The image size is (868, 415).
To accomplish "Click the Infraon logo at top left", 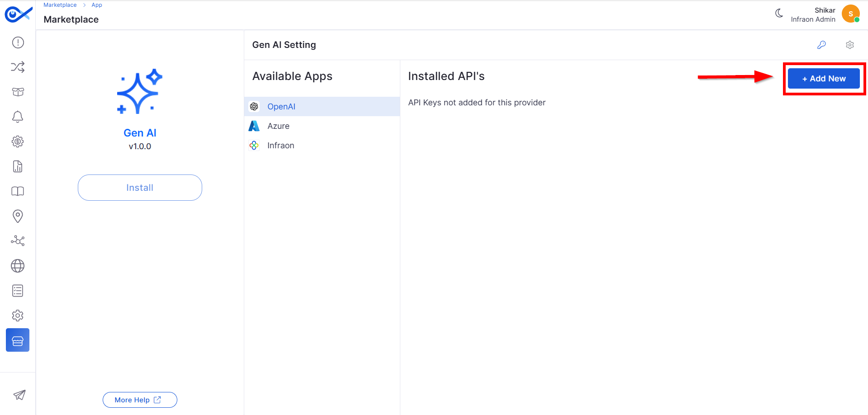I will pos(18,14).
